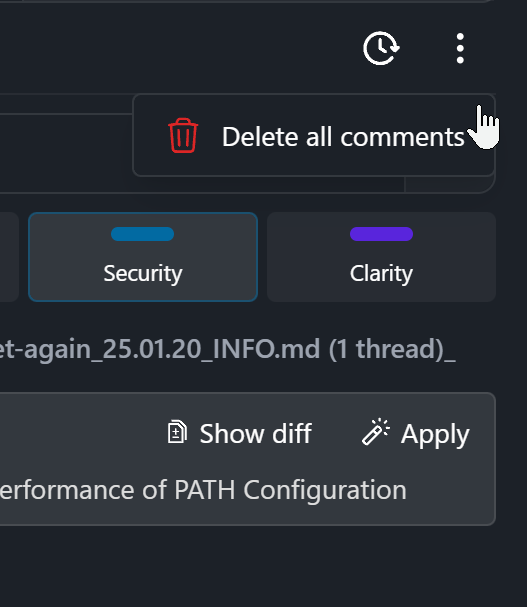The height and width of the screenshot is (607, 527).
Task: Toggle the Clarity category filter
Action: pyautogui.click(x=381, y=257)
